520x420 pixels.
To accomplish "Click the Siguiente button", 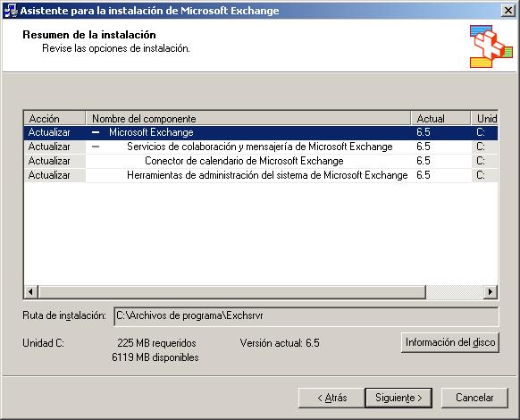I will pos(398,398).
